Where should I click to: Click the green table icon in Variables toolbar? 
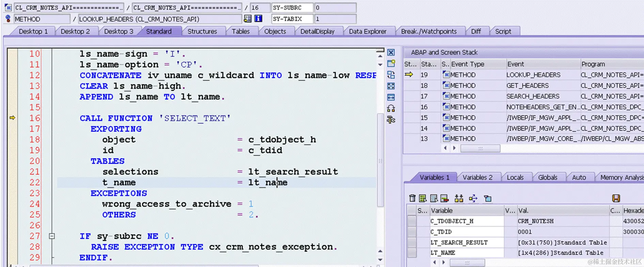[423, 198]
